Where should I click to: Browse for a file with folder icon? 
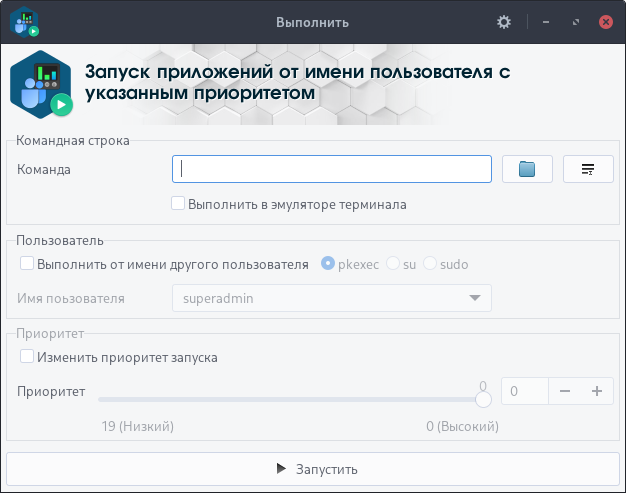point(527,170)
